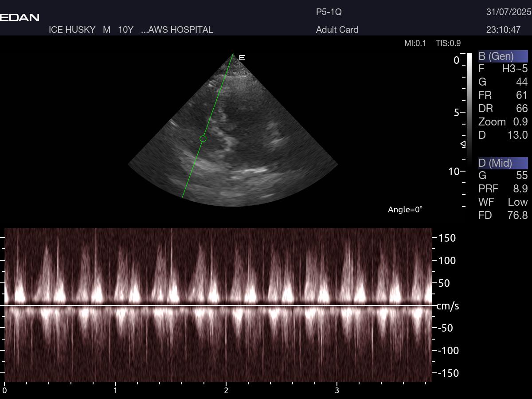The image size is (532, 399).
Task: Click the B-mode frequency H3~5 value
Action: click(x=514, y=69)
